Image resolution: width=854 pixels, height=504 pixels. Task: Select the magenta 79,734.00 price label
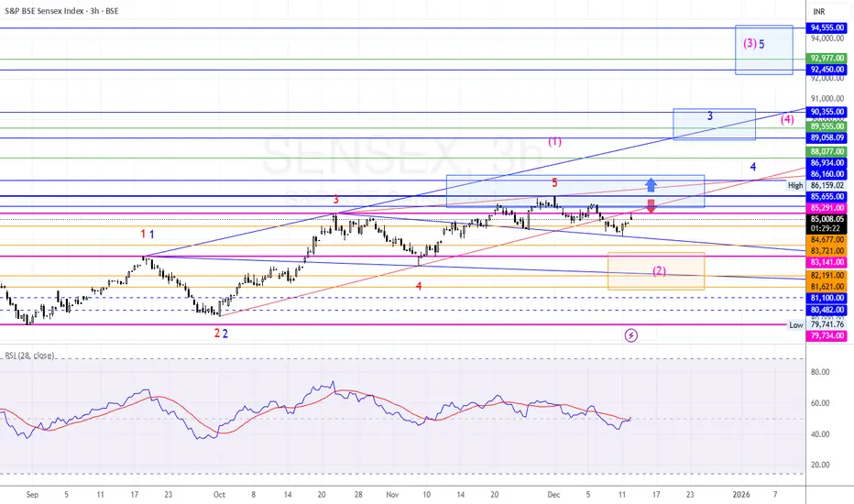pos(827,335)
